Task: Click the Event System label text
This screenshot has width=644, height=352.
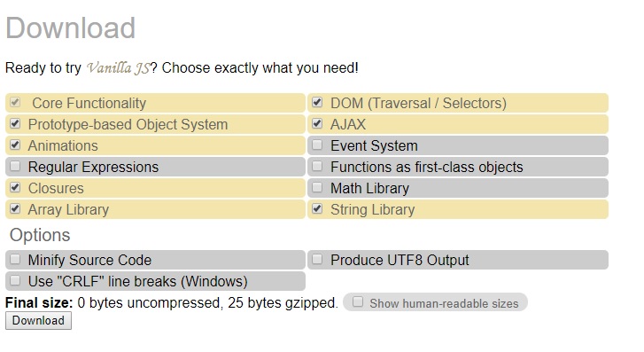Action: pyautogui.click(x=374, y=145)
